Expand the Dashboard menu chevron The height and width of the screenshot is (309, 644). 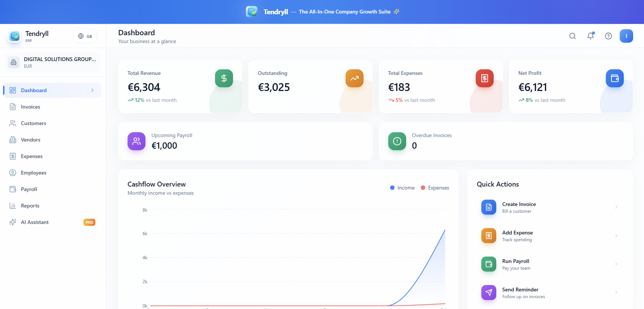click(92, 90)
